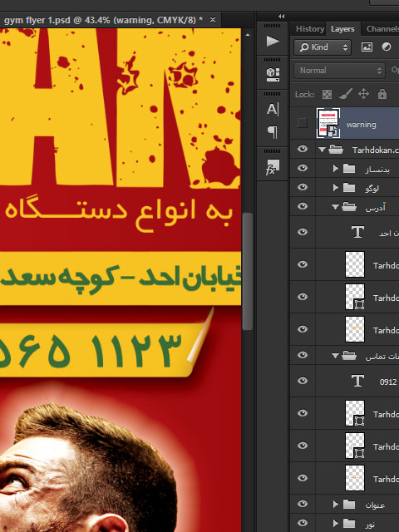Click the Tarhdokan.c group folder icon

pyautogui.click(x=336, y=150)
